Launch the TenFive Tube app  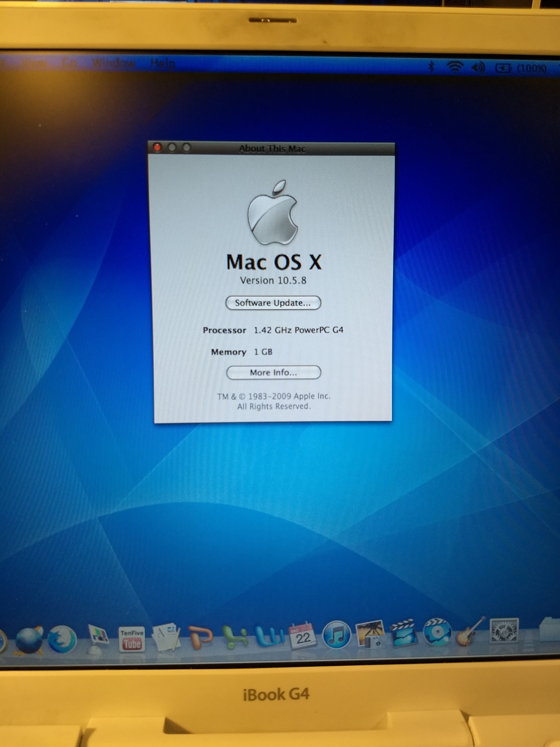132,639
